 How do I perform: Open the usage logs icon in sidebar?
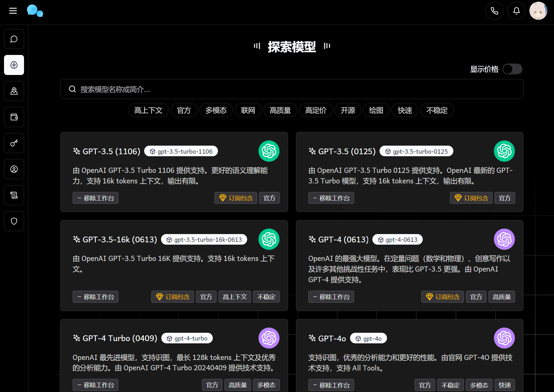coord(14,195)
